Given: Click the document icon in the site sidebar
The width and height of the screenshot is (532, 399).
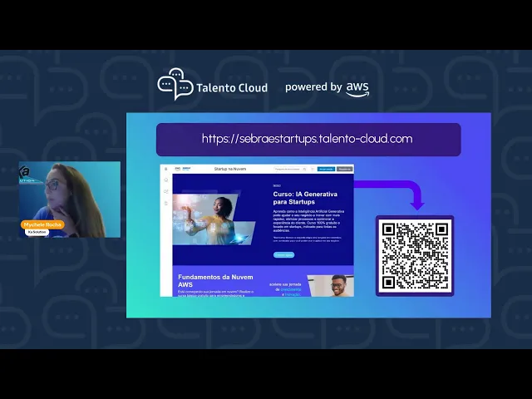Looking at the screenshot, I should 166,203.
